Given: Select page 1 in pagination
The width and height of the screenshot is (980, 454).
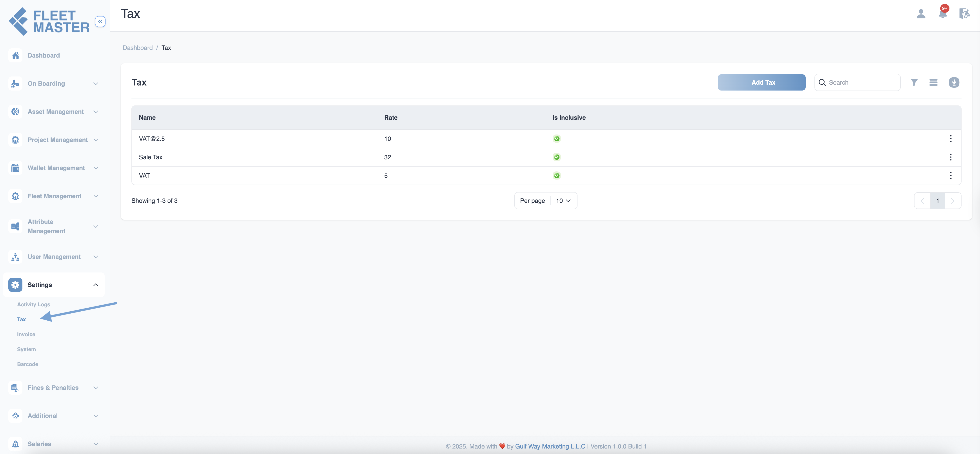Looking at the screenshot, I should point(937,201).
